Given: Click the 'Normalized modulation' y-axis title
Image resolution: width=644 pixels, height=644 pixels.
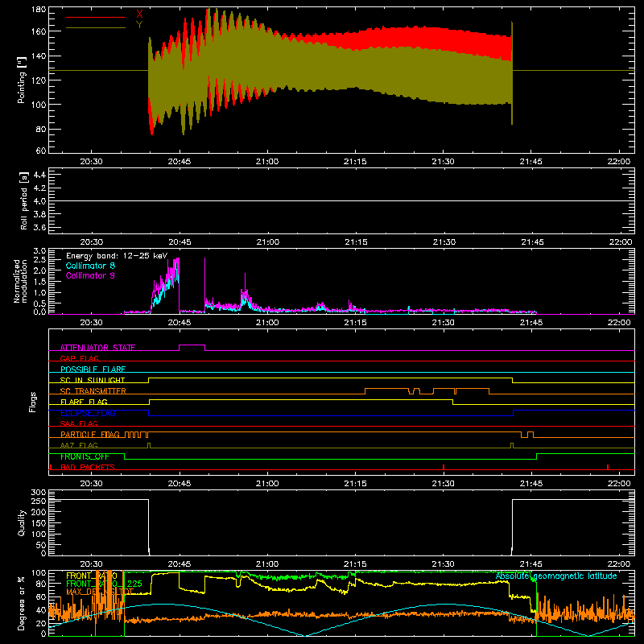Looking at the screenshot, I should pyautogui.click(x=20, y=281).
